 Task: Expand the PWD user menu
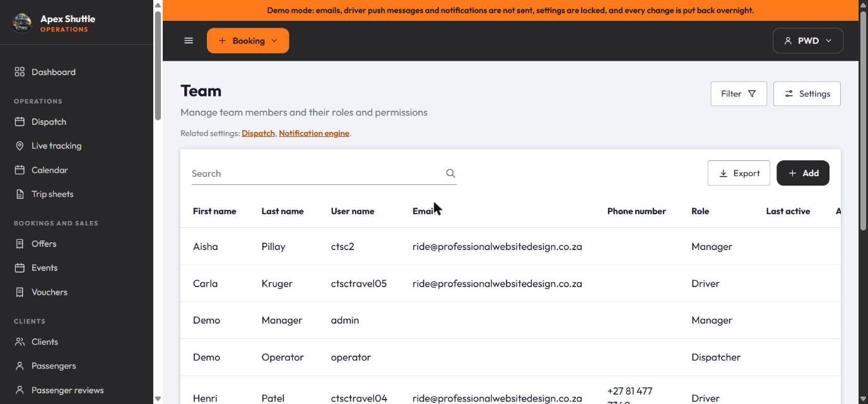click(x=808, y=40)
